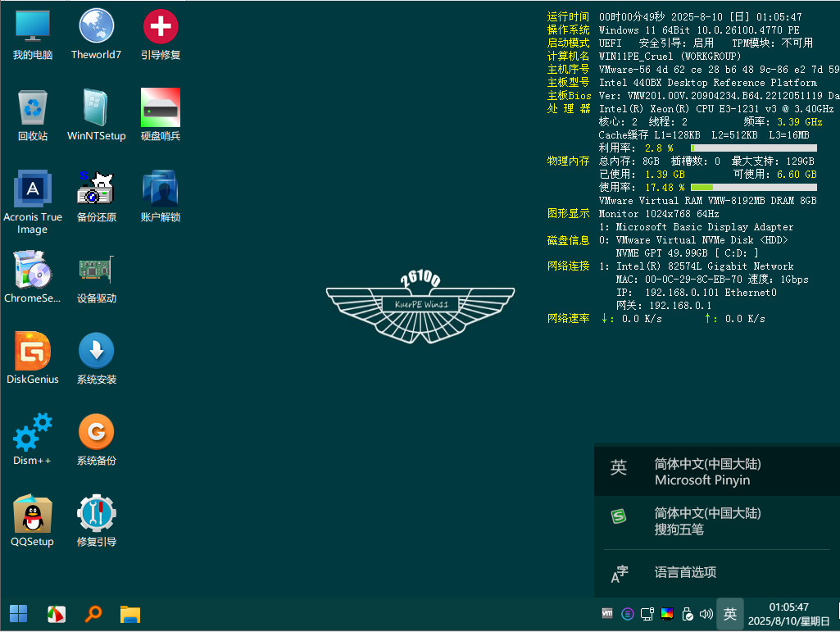Viewport: 840px width, 632px height.
Task: Select the Acronis True Image icon
Action: coord(33,202)
